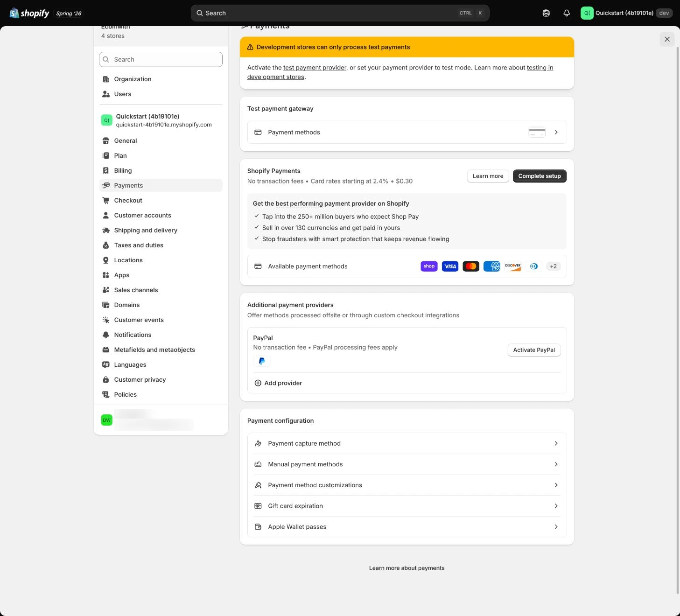Click the Customer events cursor icon
680x616 pixels.
pos(106,320)
